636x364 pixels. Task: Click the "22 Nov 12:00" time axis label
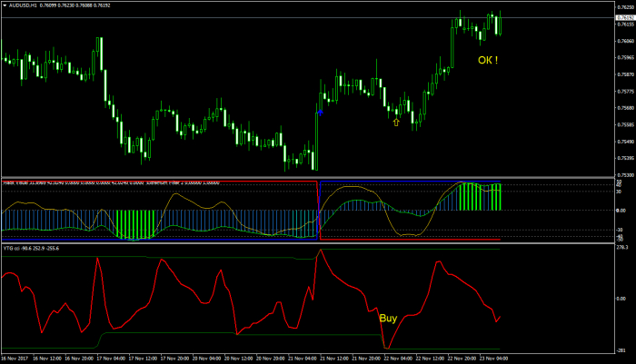click(430, 359)
